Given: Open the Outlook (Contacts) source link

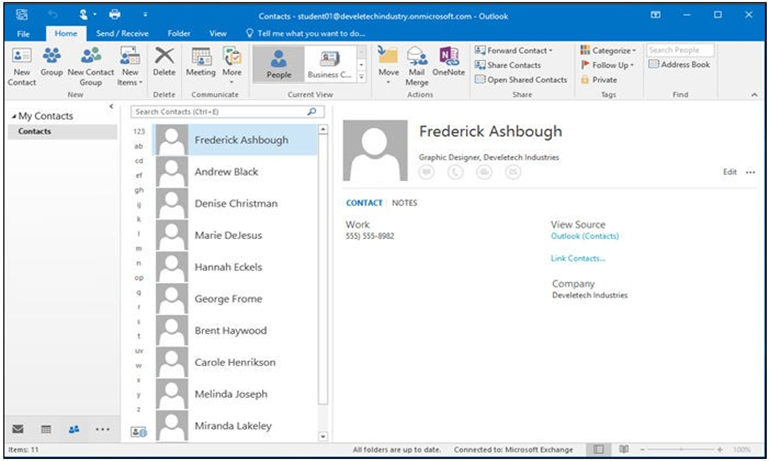Looking at the screenshot, I should click(584, 236).
